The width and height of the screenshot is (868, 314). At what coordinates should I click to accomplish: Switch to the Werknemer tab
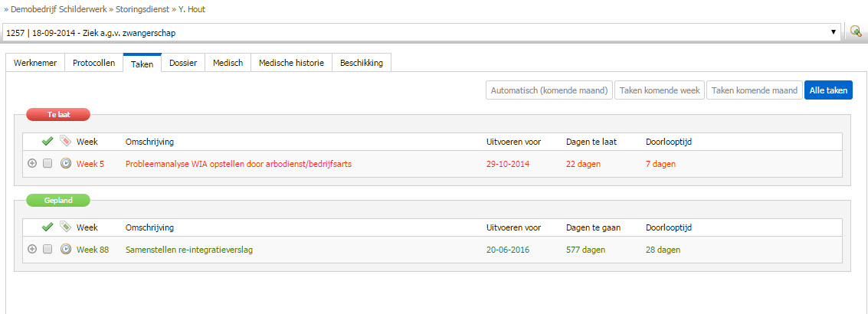point(35,63)
